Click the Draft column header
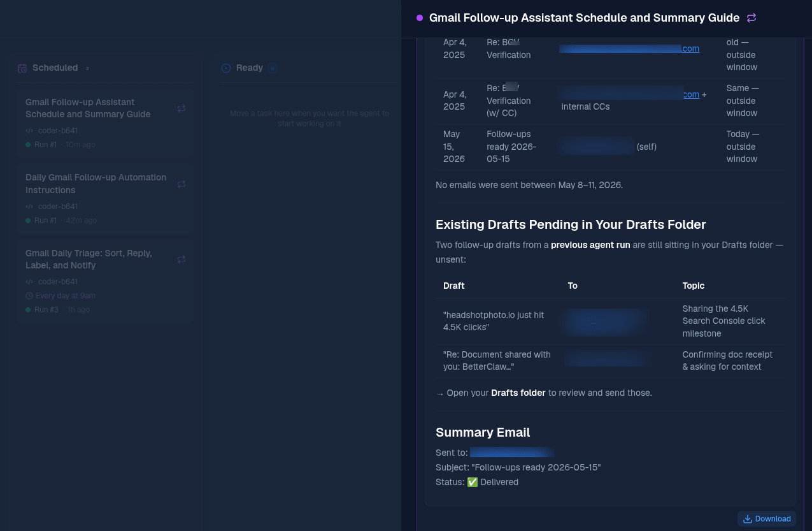The height and width of the screenshot is (531, 812). 454,286
